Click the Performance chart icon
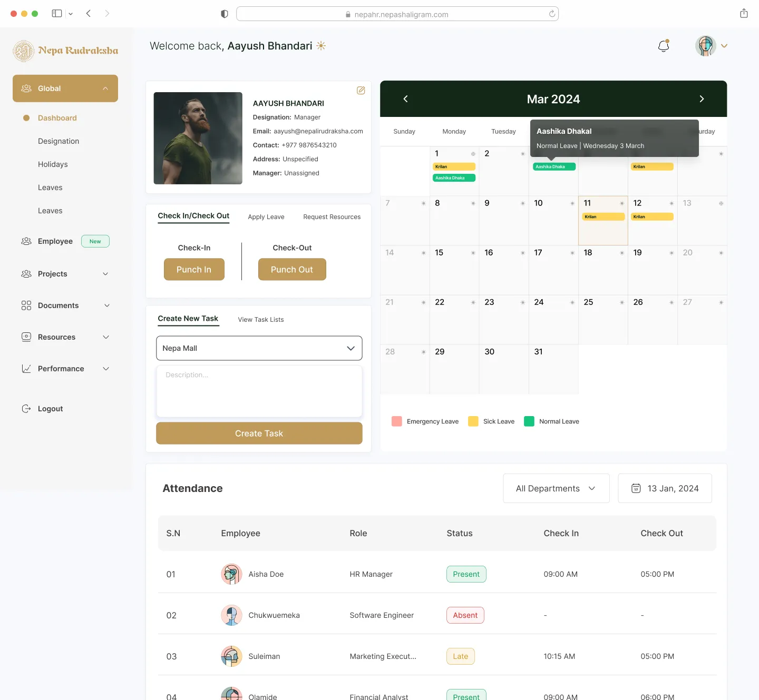Viewport: 759px width, 700px height. point(26,369)
